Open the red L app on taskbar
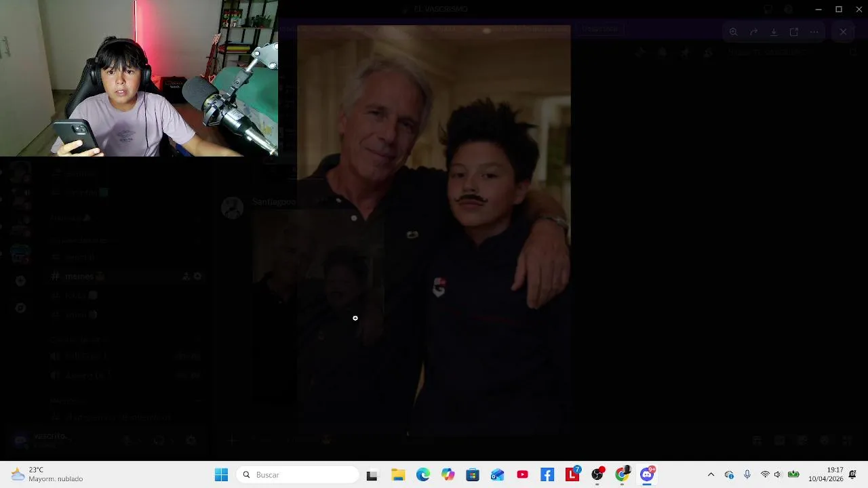The image size is (868, 488). click(x=572, y=475)
